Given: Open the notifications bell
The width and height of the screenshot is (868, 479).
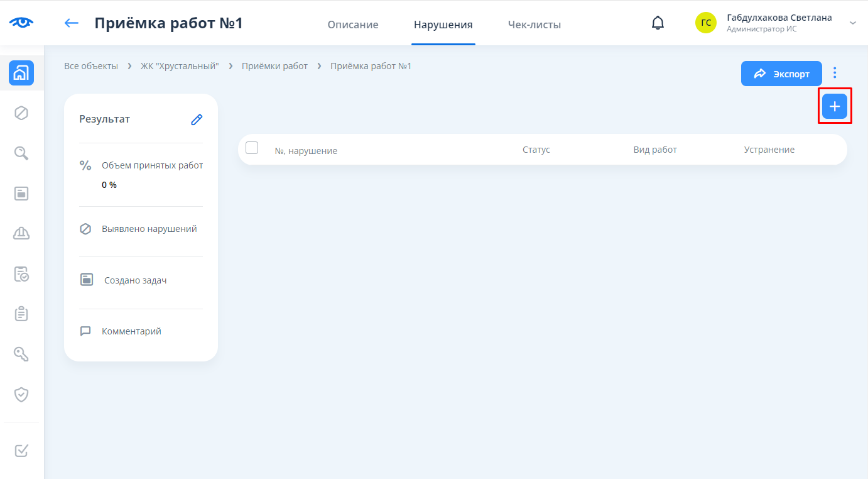Looking at the screenshot, I should click(x=657, y=23).
